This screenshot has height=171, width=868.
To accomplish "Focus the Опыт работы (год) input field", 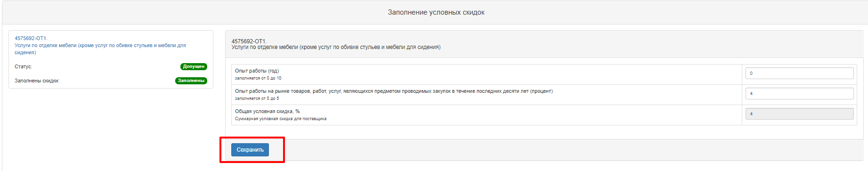I will click(x=799, y=73).
